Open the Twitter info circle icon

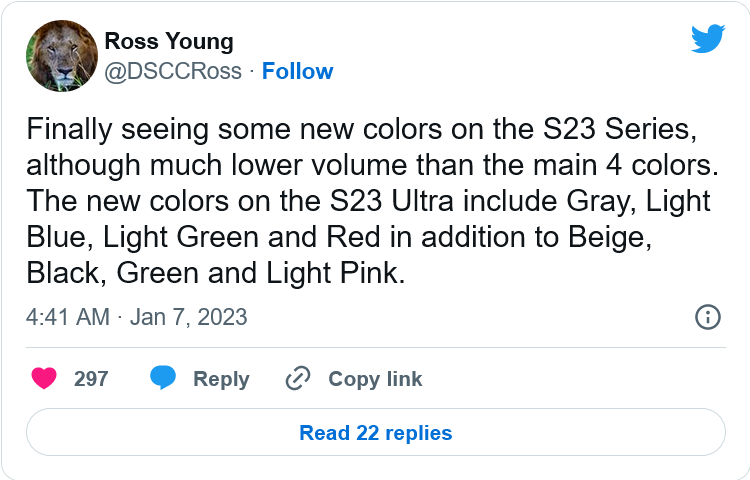[707, 317]
